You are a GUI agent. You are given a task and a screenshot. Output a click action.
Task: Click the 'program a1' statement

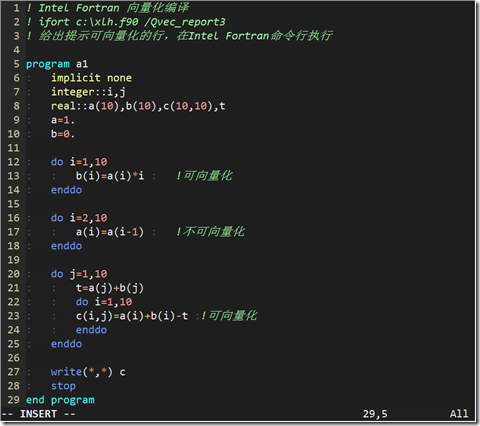tap(57, 64)
